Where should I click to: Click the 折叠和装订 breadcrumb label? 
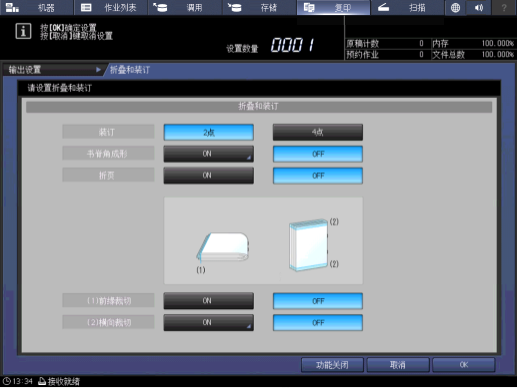tap(130, 70)
